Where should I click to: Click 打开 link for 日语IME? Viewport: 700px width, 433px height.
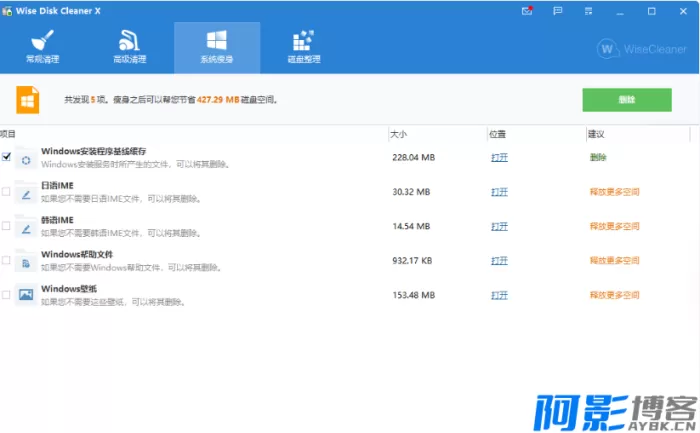click(499, 192)
